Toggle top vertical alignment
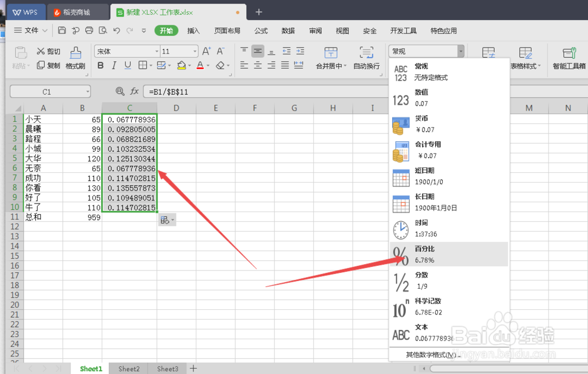Screen dimensions: 588x374 tap(244, 51)
